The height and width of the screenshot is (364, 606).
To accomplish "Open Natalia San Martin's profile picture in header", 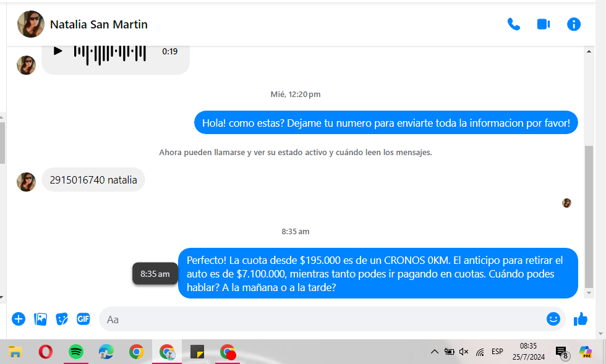I will (31, 24).
